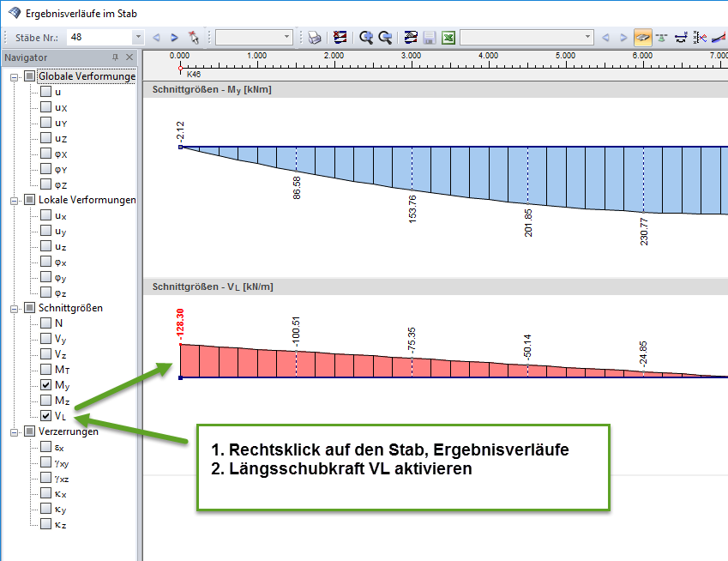Viewport: 728px width, 561px height.
Task: Select the Mz tree item label
Action: point(63,401)
